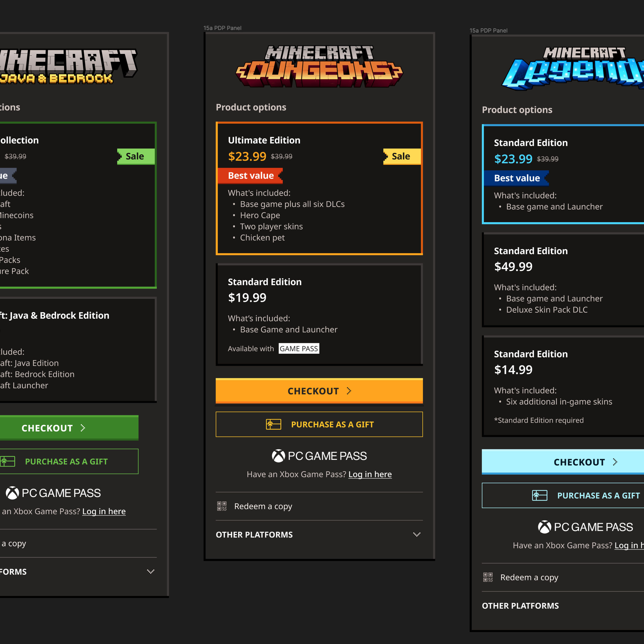Click the Minecraft Dungeons logo
Viewport: 644px width, 644px height.
[x=319, y=66]
